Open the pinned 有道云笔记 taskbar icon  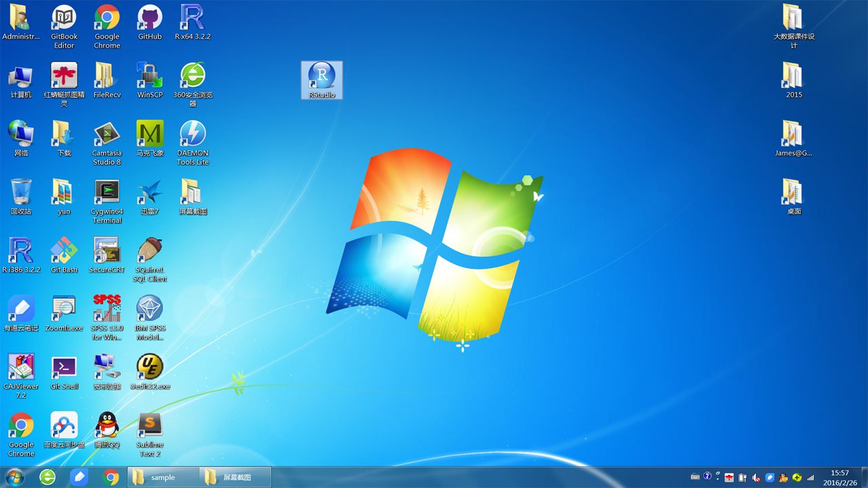79,477
